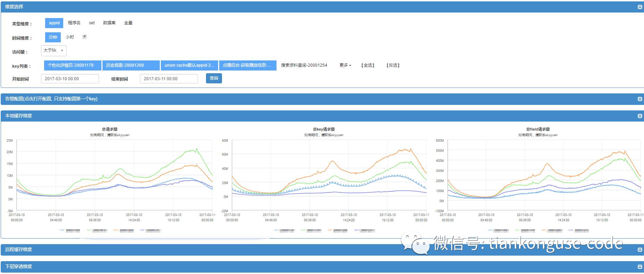Toggle the purple legend series under 总field请求量 chart
Image resolution: width=644 pixels, height=274 pixels.
[x=578, y=231]
